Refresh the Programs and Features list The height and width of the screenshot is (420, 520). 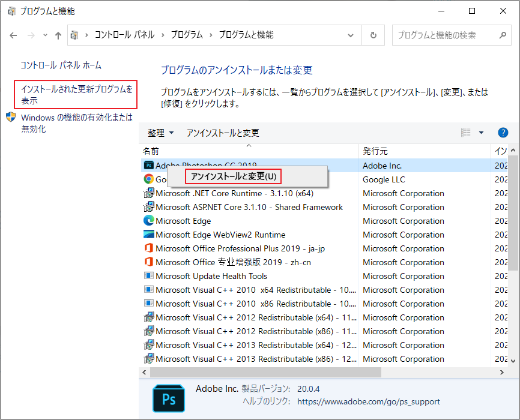pyautogui.click(x=373, y=35)
